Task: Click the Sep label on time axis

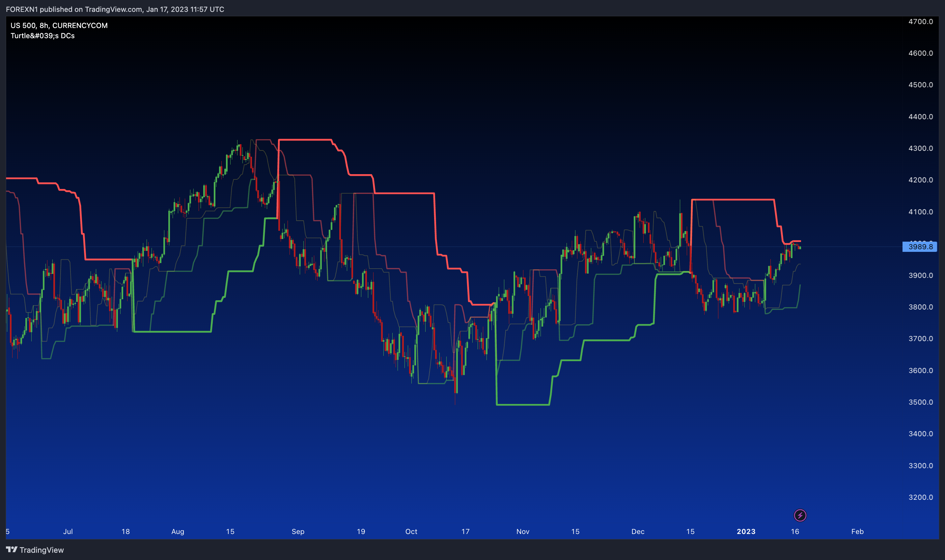Action: [298, 532]
